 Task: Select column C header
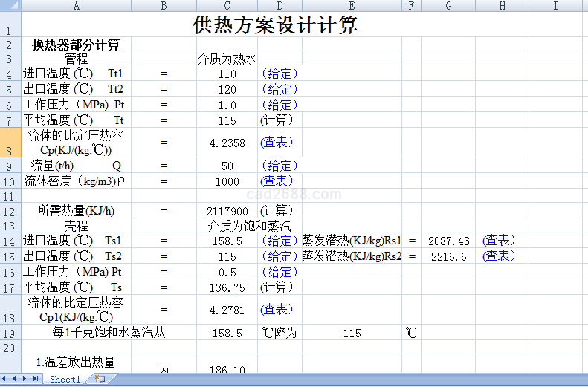pos(227,5)
